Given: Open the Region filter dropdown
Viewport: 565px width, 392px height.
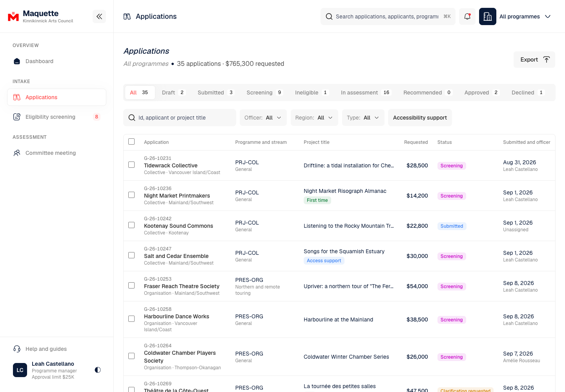Looking at the screenshot, I should coord(314,118).
